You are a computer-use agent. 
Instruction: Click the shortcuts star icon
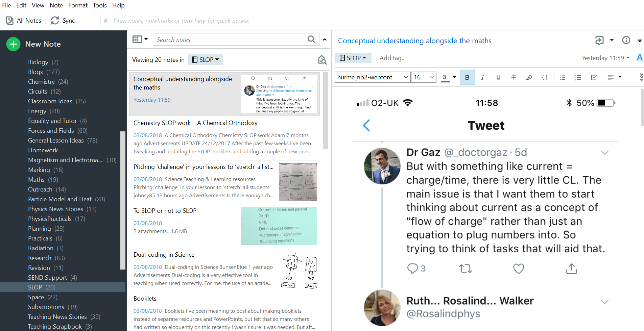pos(105,21)
